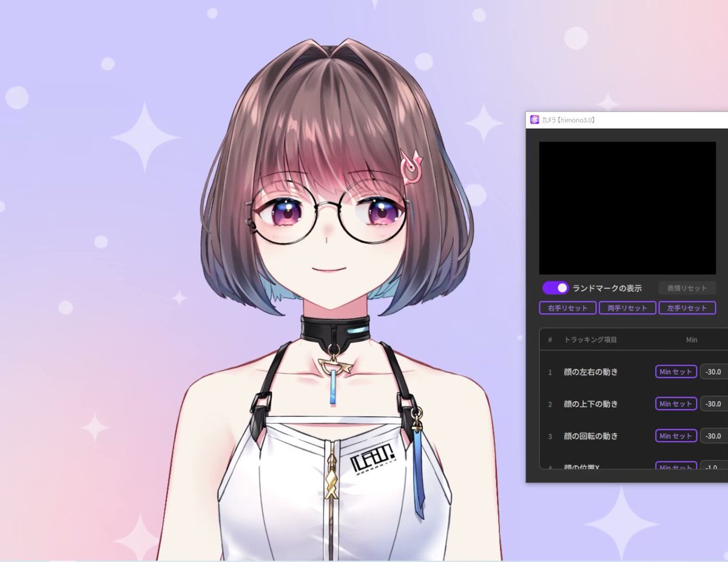Click the black camera preview area

click(627, 208)
